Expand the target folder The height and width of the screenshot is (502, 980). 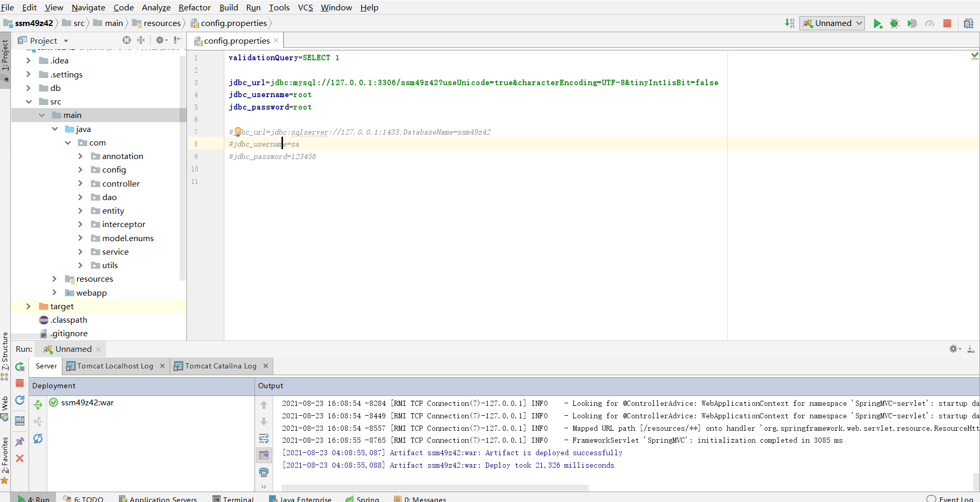(29, 306)
